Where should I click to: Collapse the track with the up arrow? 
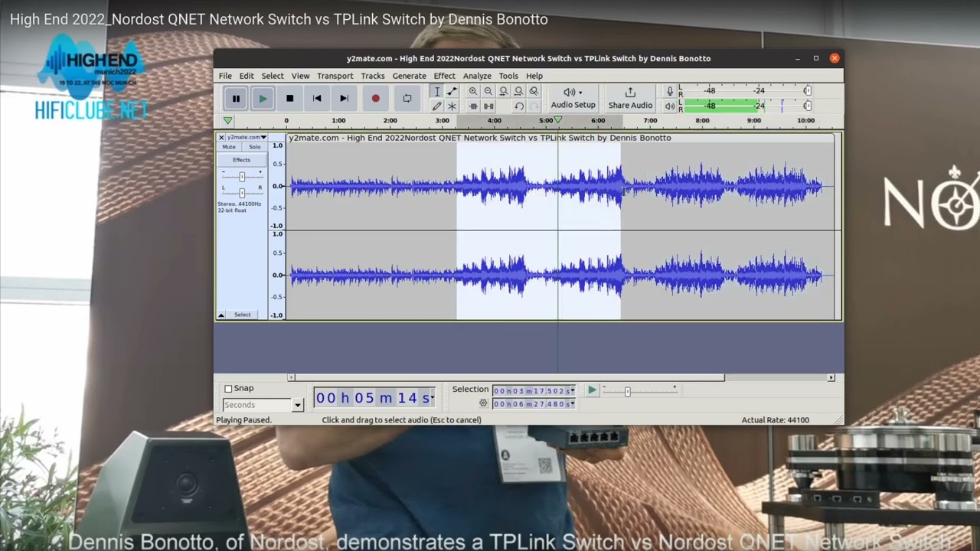pyautogui.click(x=221, y=315)
